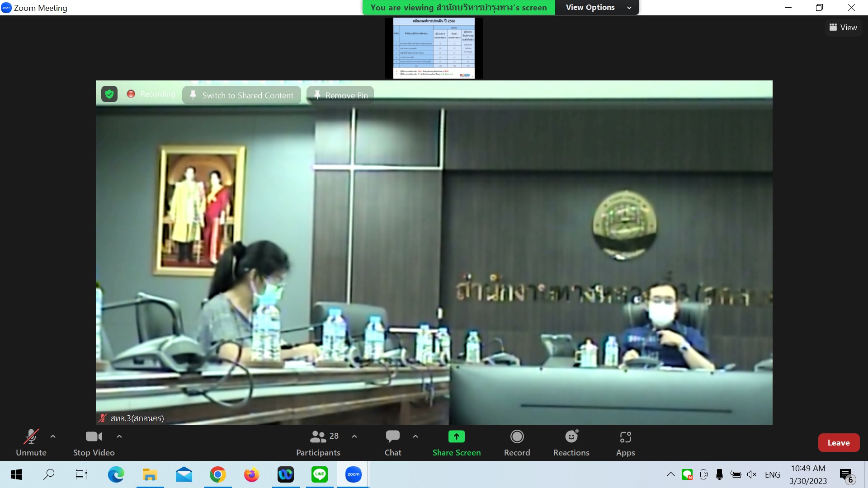The height and width of the screenshot is (488, 868).
Task: Click the green encryption shield icon
Action: tap(109, 94)
